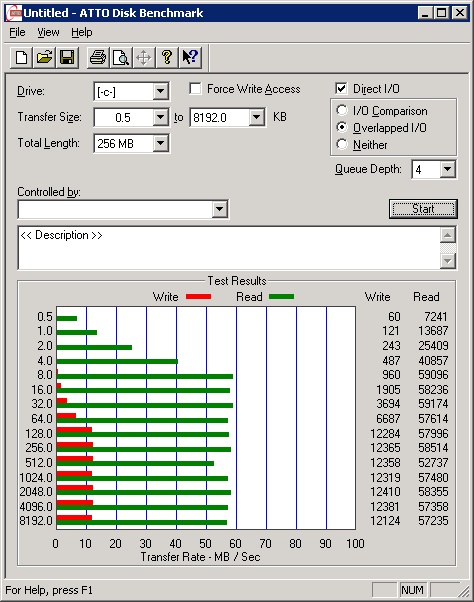Select Overlapped I/O radio button
The image size is (474, 602).
pos(342,127)
